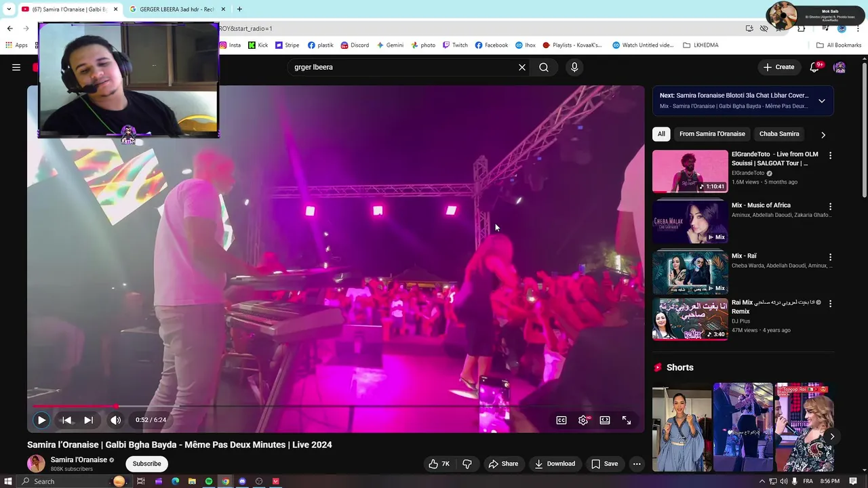Open the Chrome Apps shortcut
Viewport: 868px width, 488px height.
(17, 45)
